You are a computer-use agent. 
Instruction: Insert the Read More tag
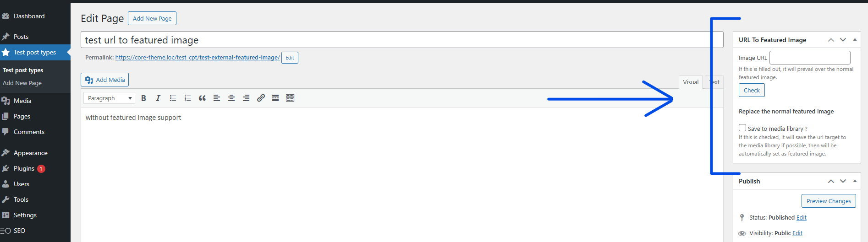tap(275, 98)
